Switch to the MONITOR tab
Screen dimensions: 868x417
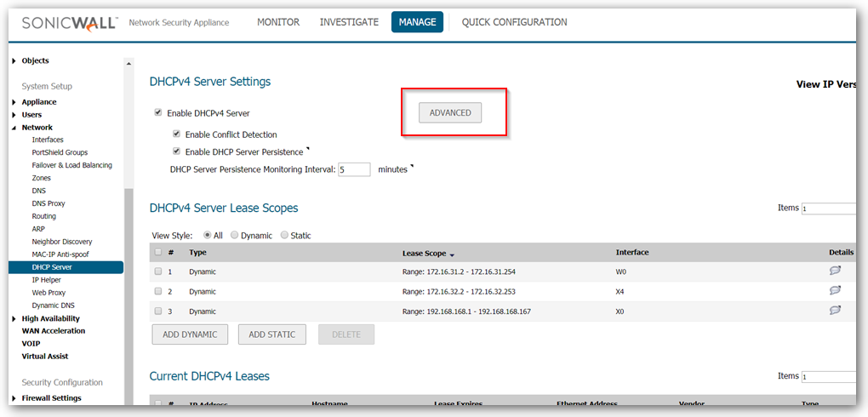[278, 22]
